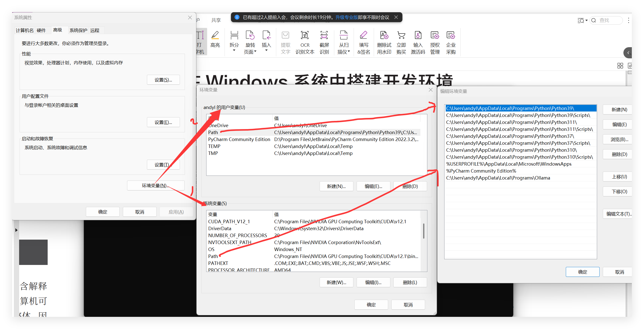The width and height of the screenshot is (644, 329).
Task: Switch to the 硬件 tab
Action: pyautogui.click(x=42, y=30)
